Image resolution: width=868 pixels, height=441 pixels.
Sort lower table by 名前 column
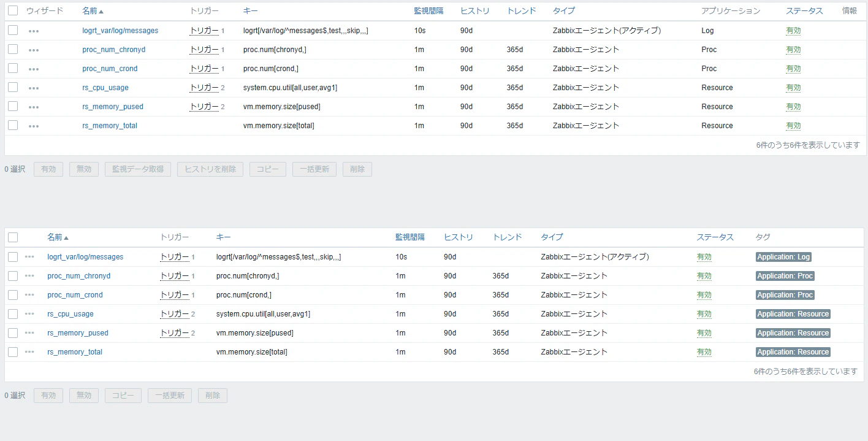[x=58, y=237]
